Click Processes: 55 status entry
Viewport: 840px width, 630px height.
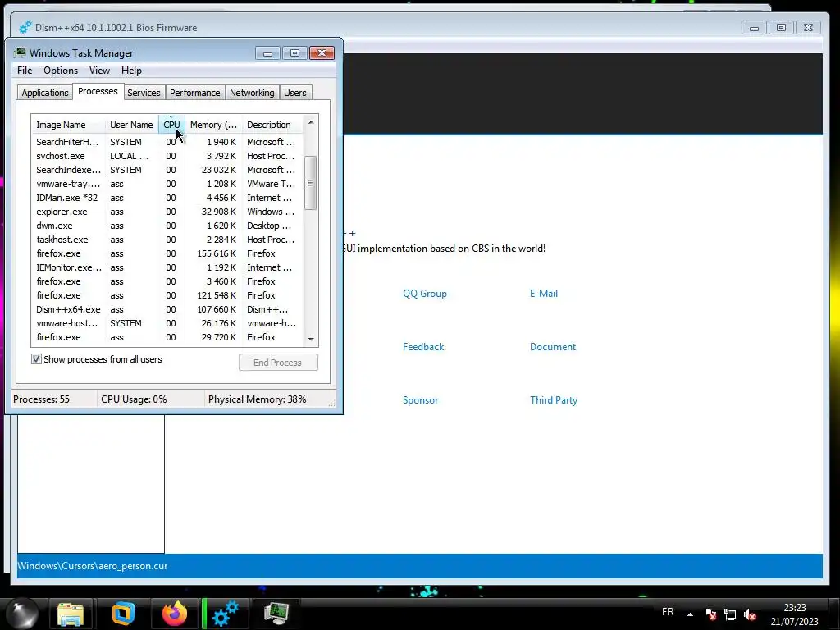41,399
